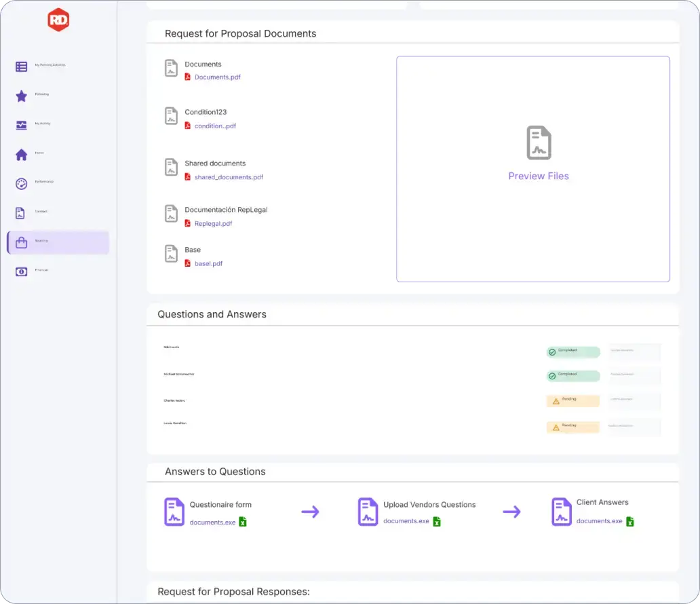Select the Lewis Hamilton name

click(x=175, y=423)
